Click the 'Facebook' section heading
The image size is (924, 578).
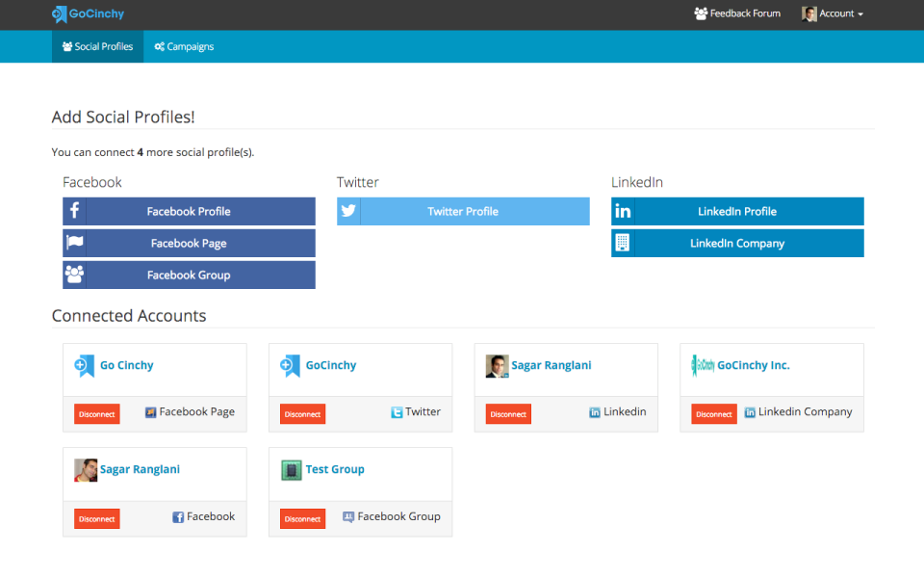pyautogui.click(x=92, y=182)
